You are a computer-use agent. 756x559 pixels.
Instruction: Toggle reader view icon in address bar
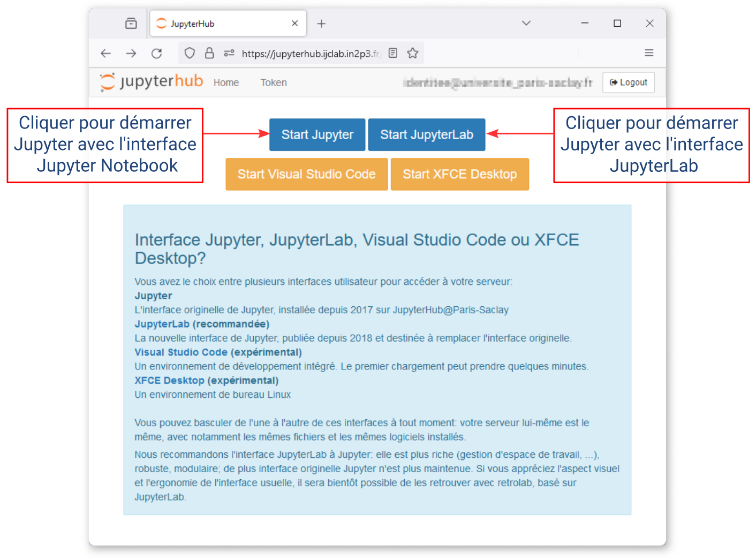click(393, 53)
